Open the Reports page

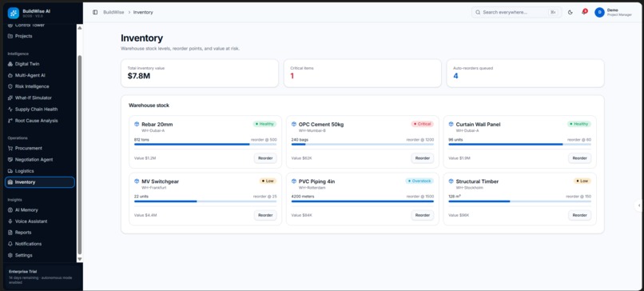pyautogui.click(x=40, y=233)
